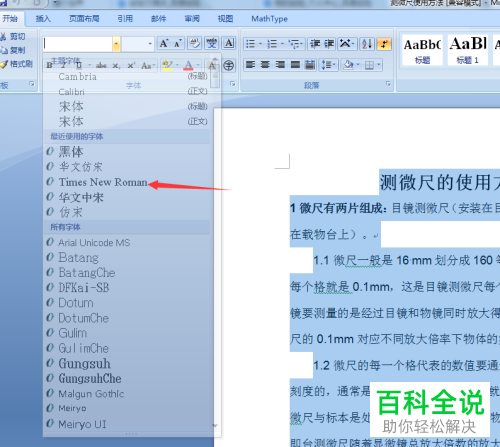Click the font list scroll-down arrow
500x447 pixels.
tap(215, 426)
